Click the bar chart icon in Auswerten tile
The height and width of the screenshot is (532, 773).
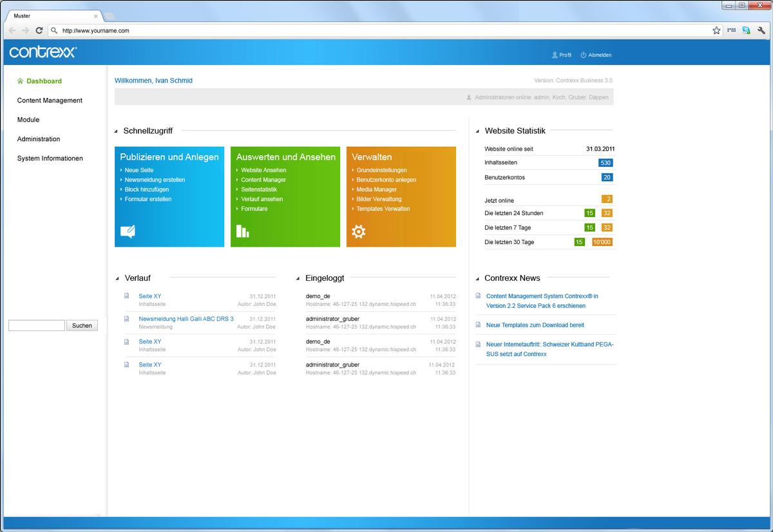pos(242,231)
